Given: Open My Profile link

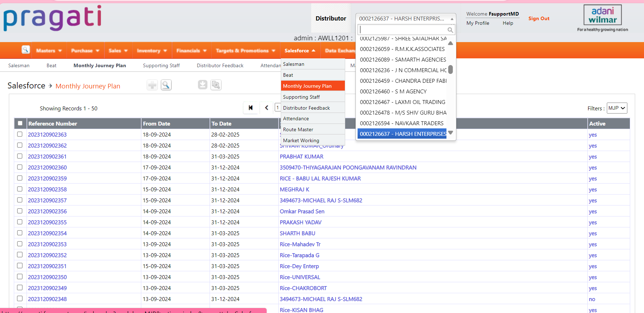Looking at the screenshot, I should click(478, 23).
